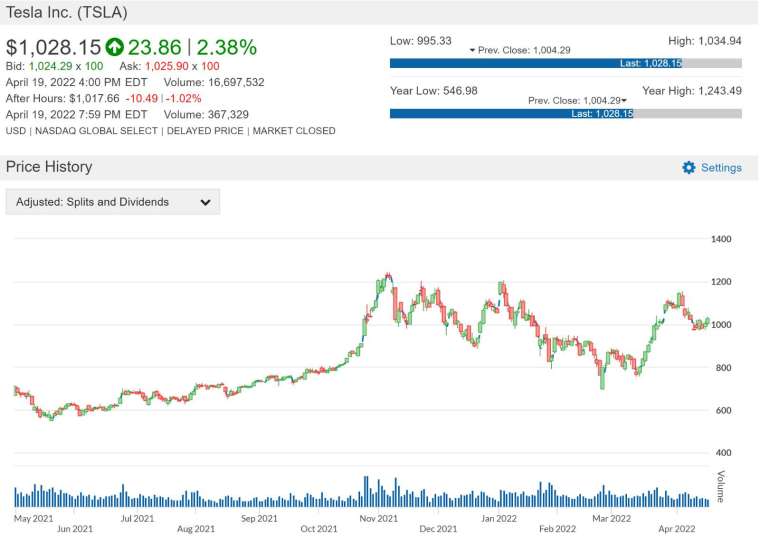Click the Dec 2021 date axis label
This screenshot has height=537, width=760.
[x=438, y=529]
